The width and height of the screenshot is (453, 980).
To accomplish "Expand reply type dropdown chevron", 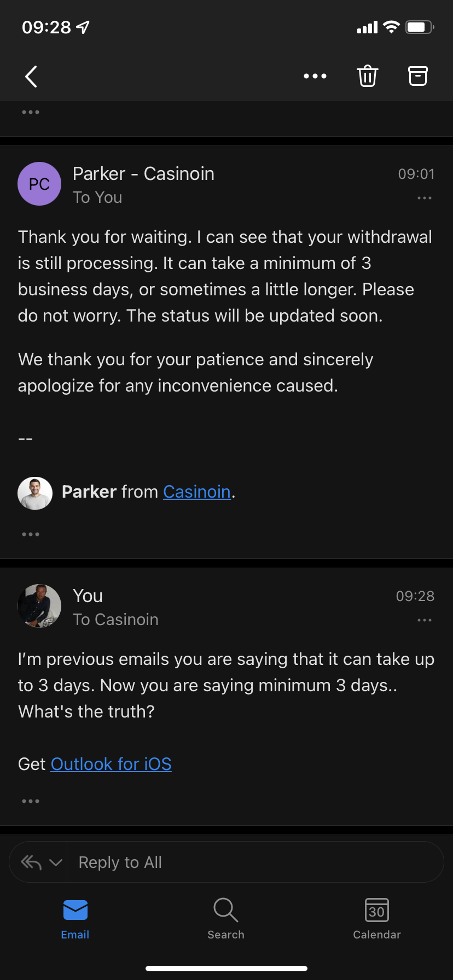I will (x=55, y=862).
